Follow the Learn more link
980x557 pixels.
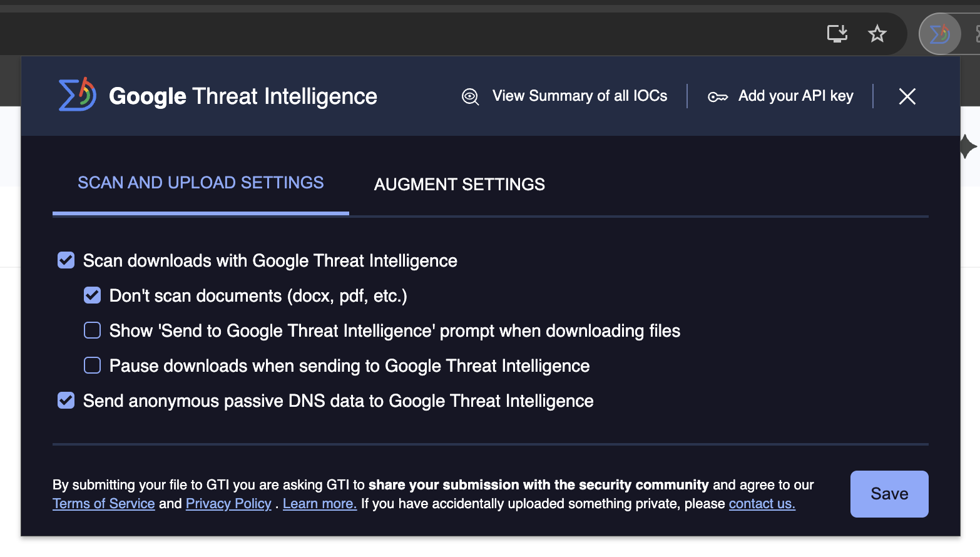[320, 504]
